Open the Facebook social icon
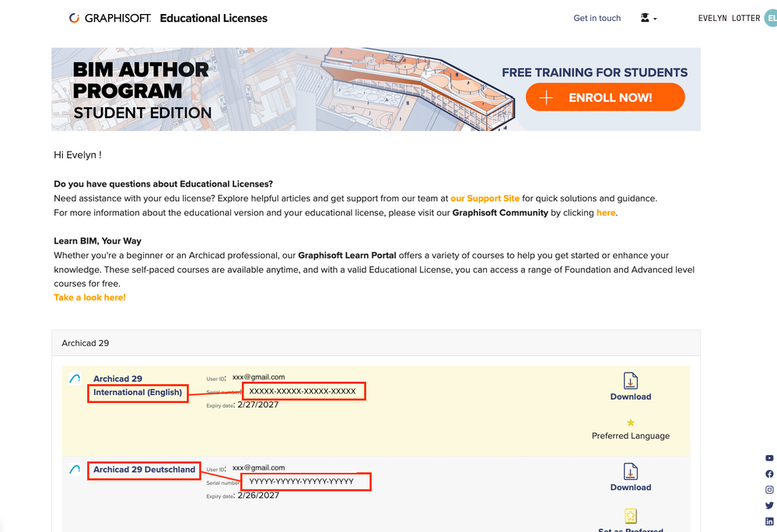This screenshot has height=532, width=777. (x=769, y=474)
